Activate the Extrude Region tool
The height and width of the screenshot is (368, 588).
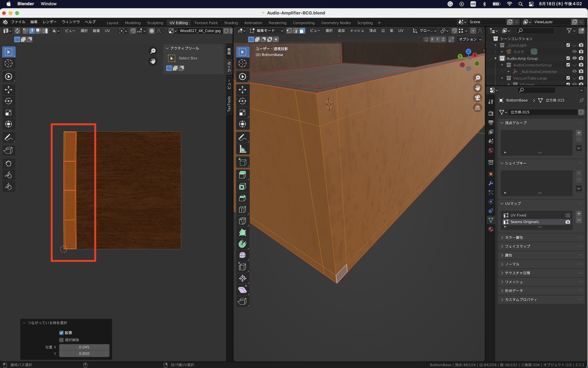pos(243,175)
